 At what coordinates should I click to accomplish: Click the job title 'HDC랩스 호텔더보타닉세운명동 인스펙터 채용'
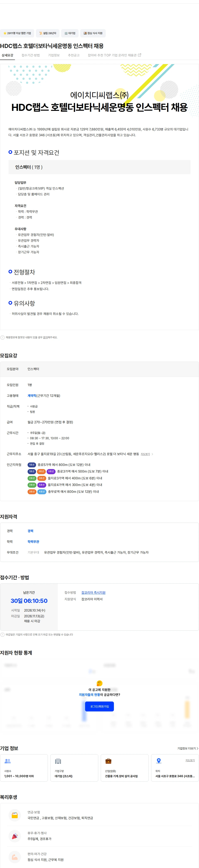click(52, 46)
